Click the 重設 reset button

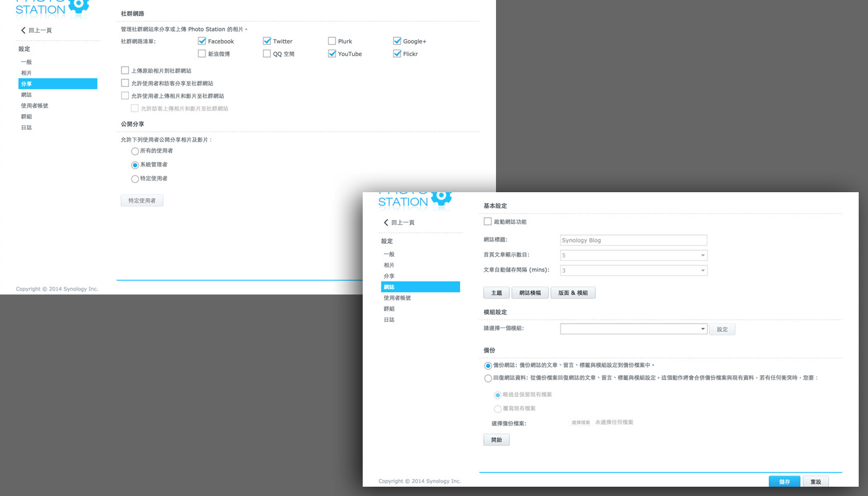tap(816, 482)
